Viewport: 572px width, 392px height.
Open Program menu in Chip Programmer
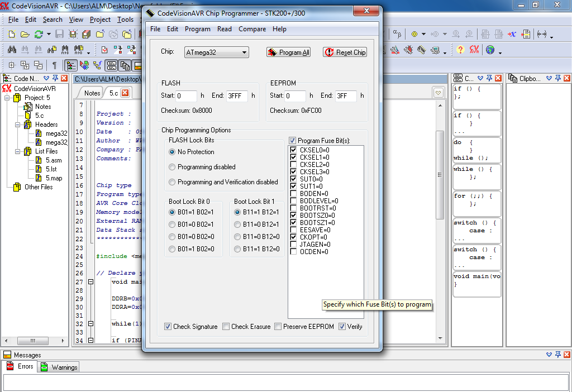click(x=197, y=29)
